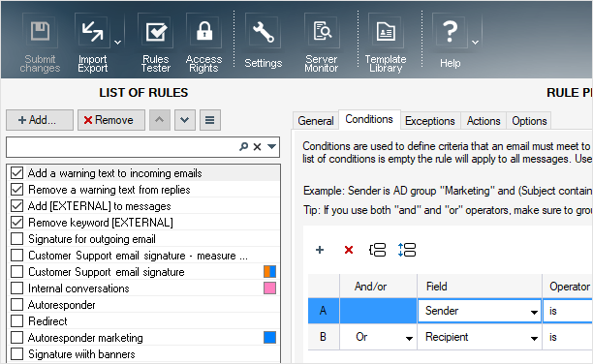Select condition row A header
The height and width of the screenshot is (364, 593).
(324, 311)
